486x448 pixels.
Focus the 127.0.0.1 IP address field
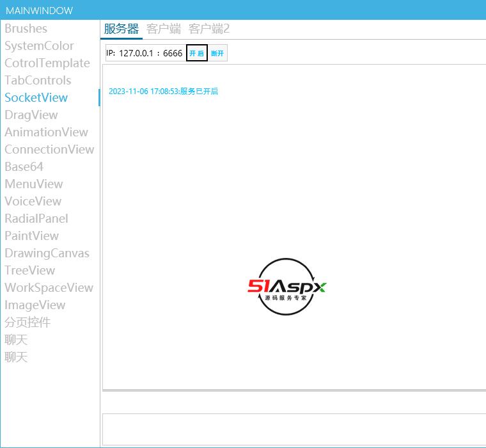pyautogui.click(x=136, y=53)
